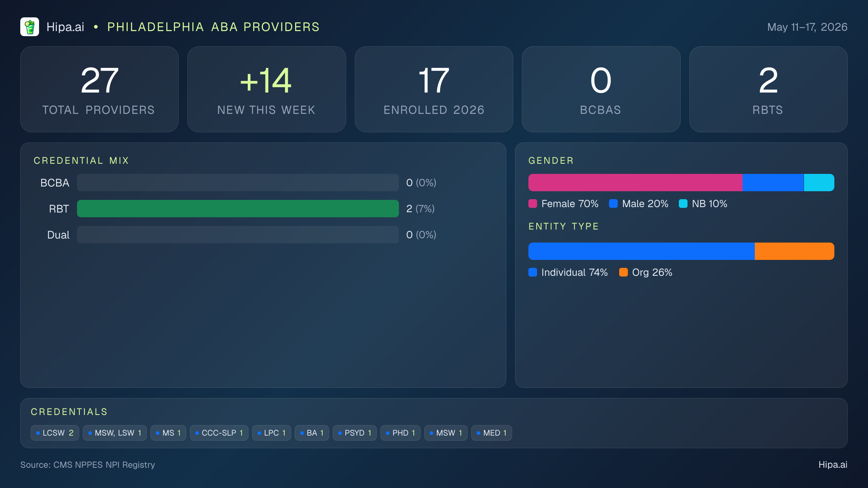Screen dimensions: 868x488
Task: Select the PHD 1 credential chip
Action: pyautogui.click(x=400, y=433)
